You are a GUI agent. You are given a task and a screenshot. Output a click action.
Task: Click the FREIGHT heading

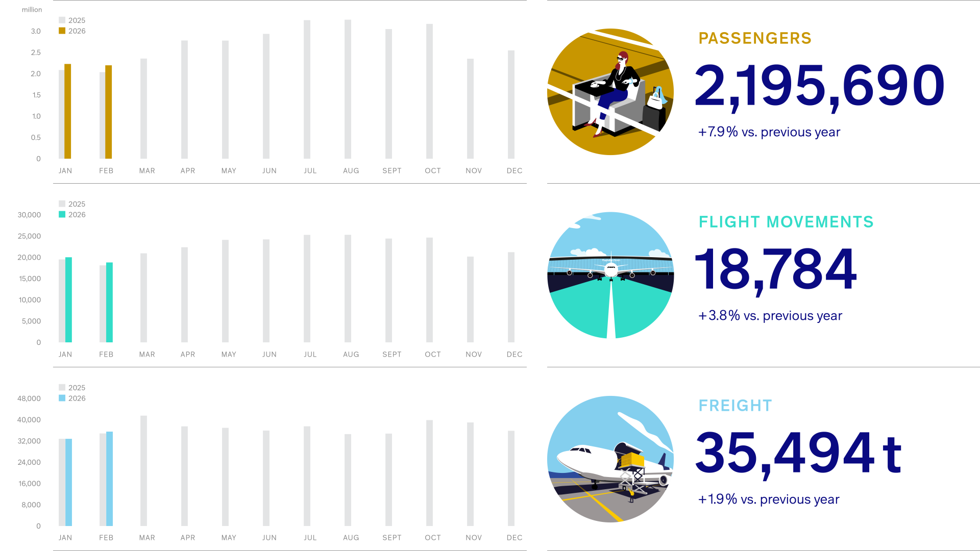coord(735,406)
